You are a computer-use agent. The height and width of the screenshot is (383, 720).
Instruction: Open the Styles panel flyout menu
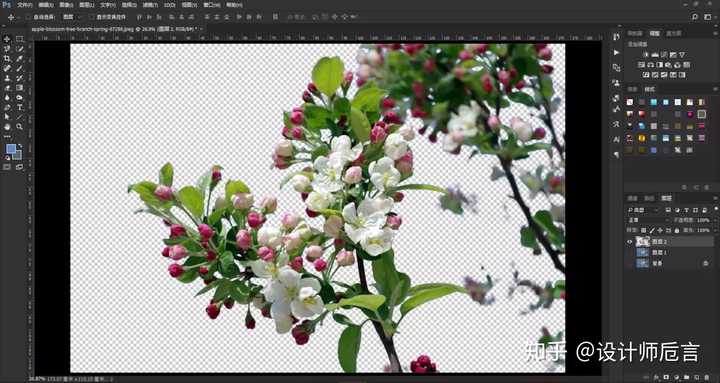[715, 89]
